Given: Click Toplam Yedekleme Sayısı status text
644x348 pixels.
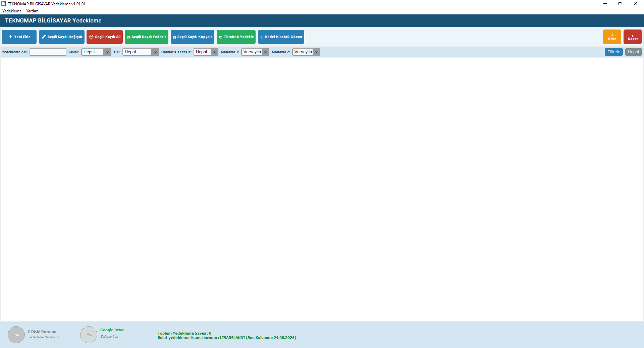Looking at the screenshot, I should click(x=184, y=333).
